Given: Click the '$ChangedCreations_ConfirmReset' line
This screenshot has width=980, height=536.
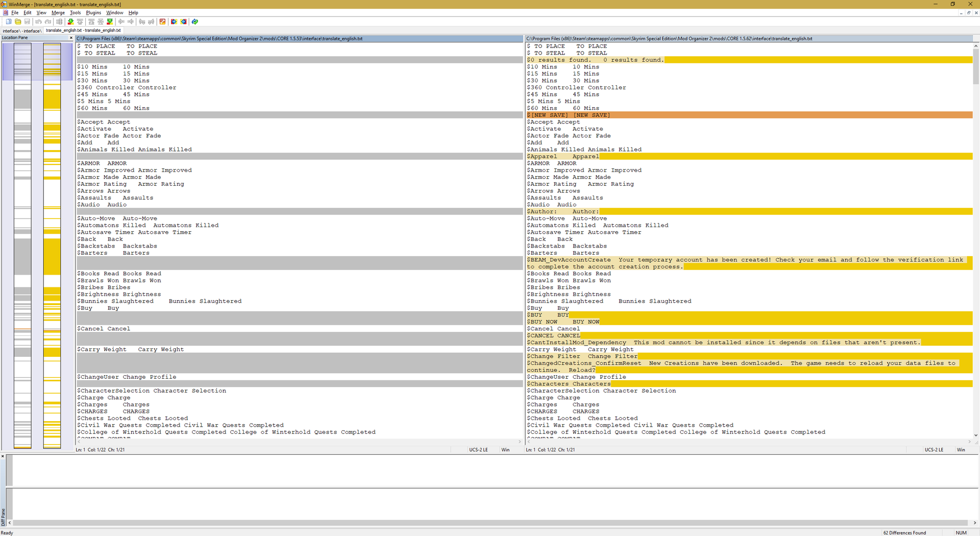Looking at the screenshot, I should coord(749,367).
